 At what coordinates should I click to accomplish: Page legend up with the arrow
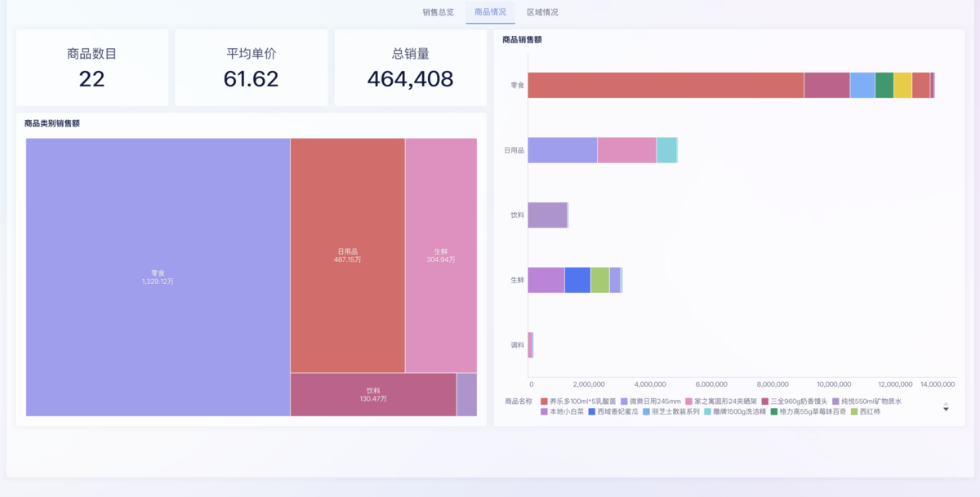coord(946,402)
